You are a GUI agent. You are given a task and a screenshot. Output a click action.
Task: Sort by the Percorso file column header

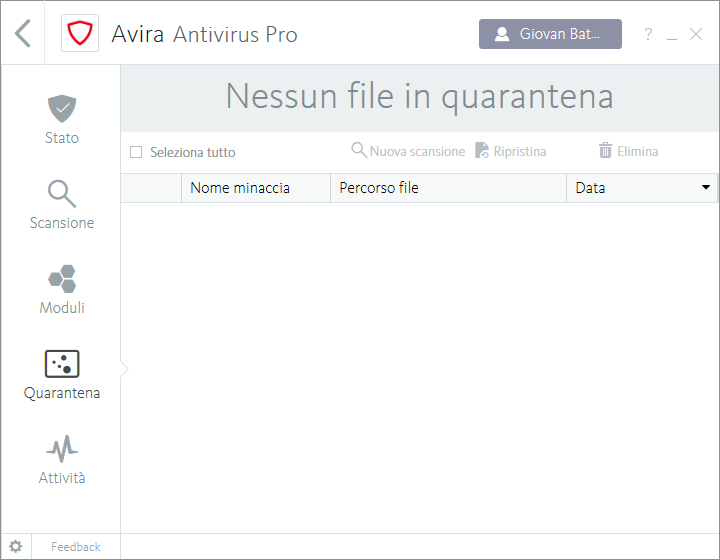379,188
